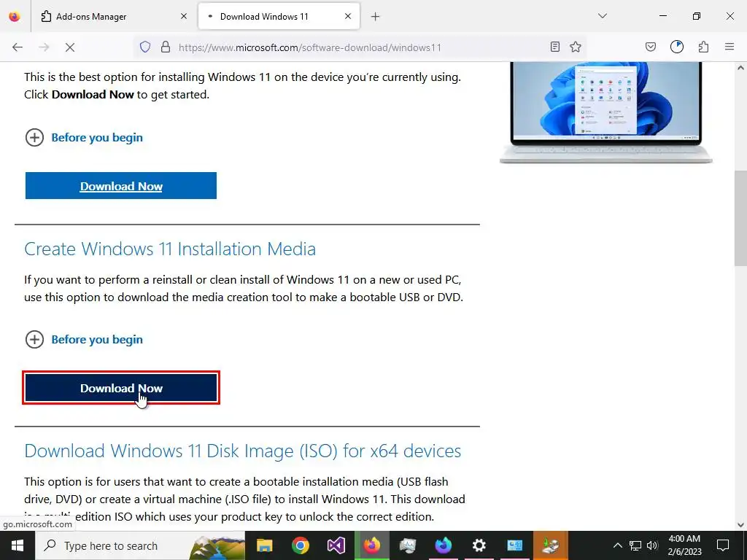This screenshot has width=747, height=560.
Task: Save page to Pocket
Action: click(651, 47)
